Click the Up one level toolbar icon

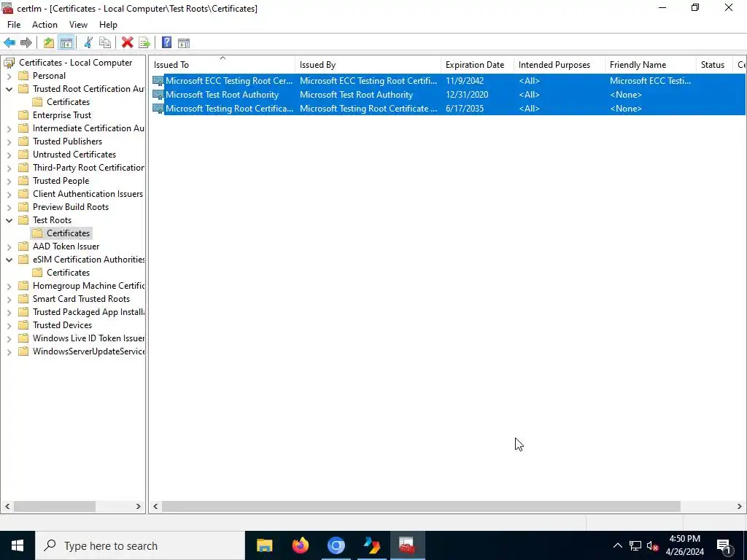click(x=49, y=43)
